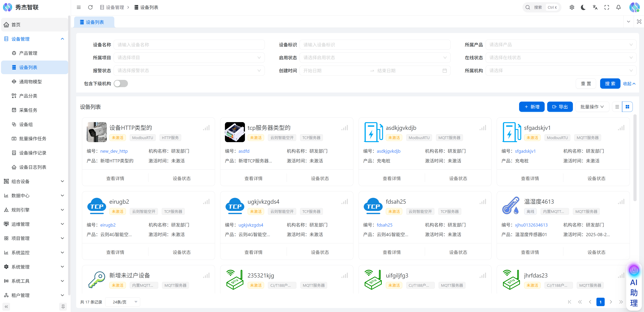Open 产品管理 in sidebar
The height and width of the screenshot is (312, 644).
coord(28,53)
